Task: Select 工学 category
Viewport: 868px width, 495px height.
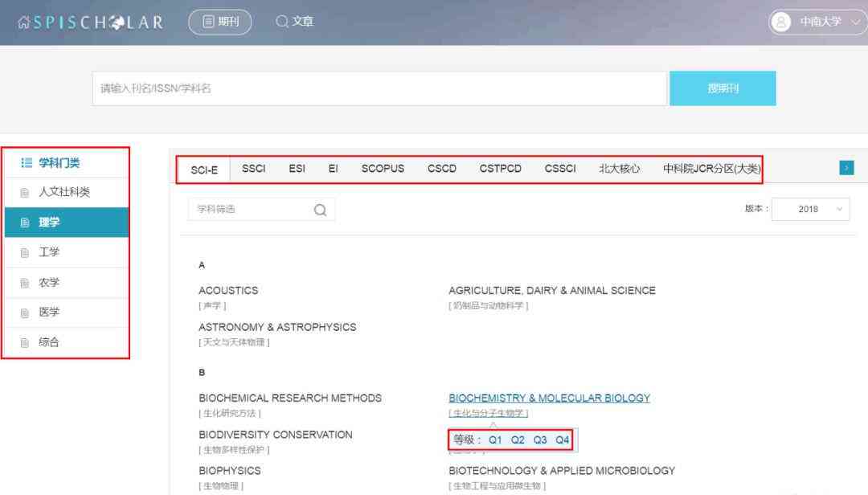Action: click(67, 252)
